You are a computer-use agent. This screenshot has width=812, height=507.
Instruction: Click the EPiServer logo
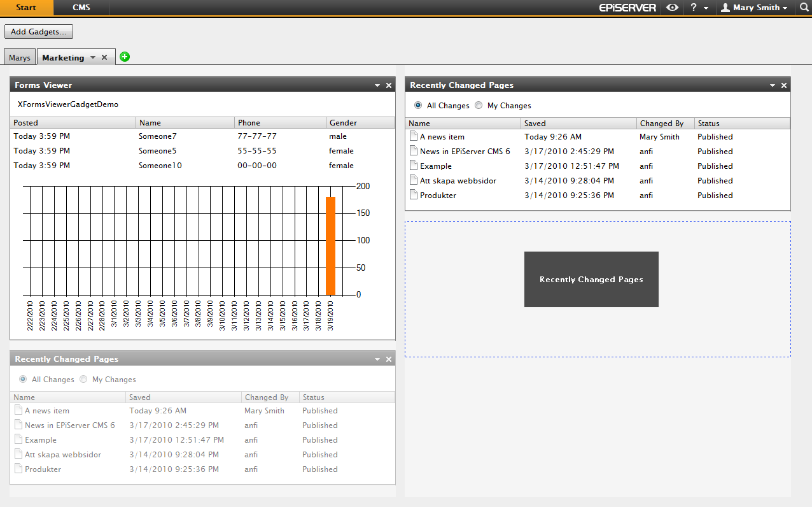click(x=627, y=8)
